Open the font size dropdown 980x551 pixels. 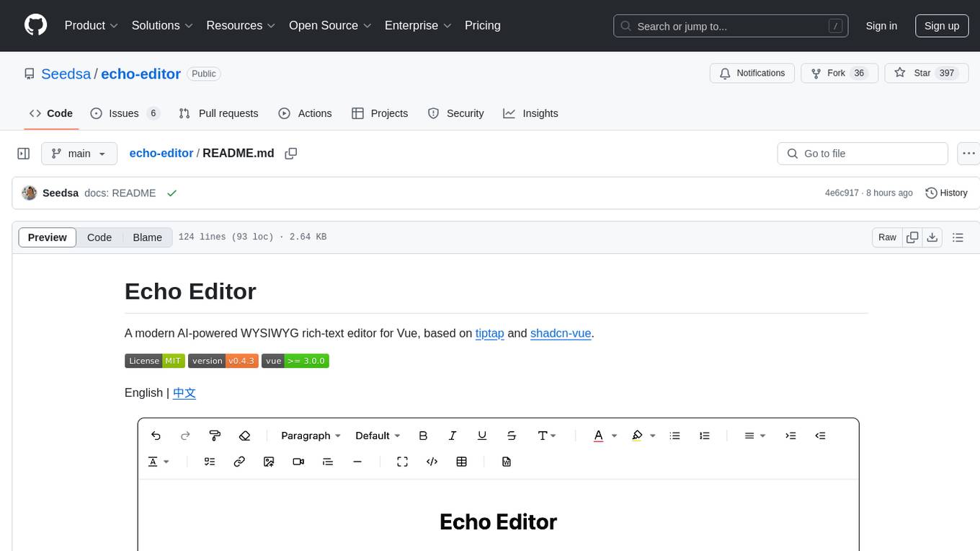547,436
